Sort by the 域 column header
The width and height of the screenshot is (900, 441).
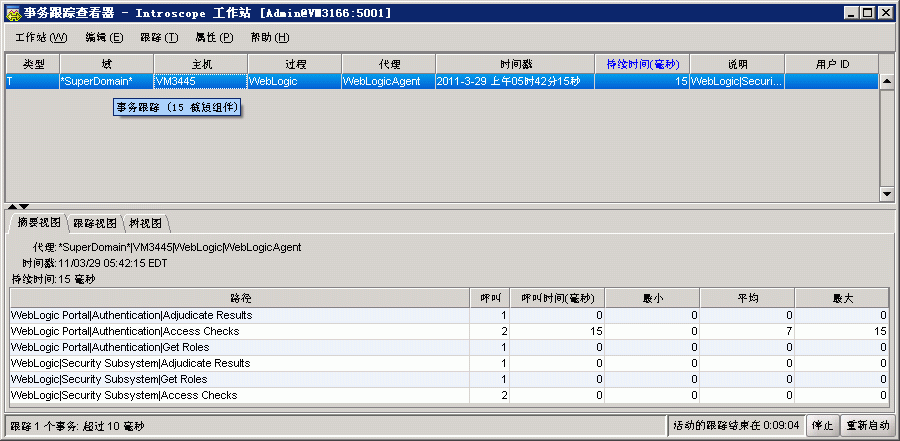tap(107, 64)
